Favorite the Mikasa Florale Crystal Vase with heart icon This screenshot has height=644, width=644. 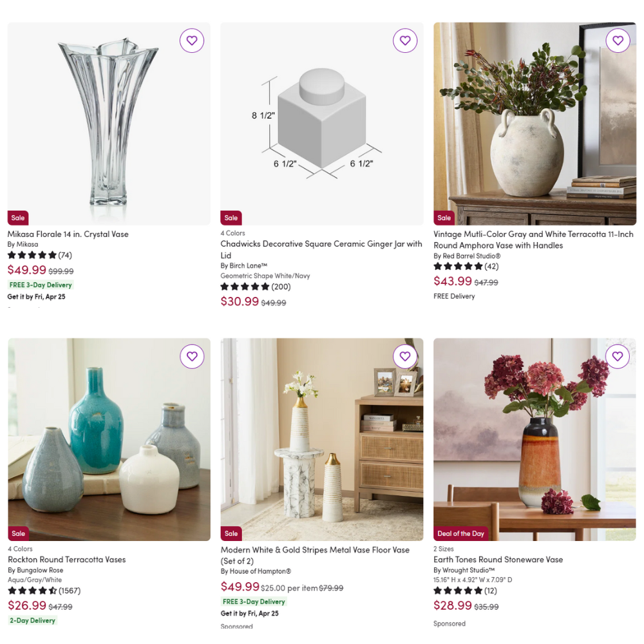(192, 40)
